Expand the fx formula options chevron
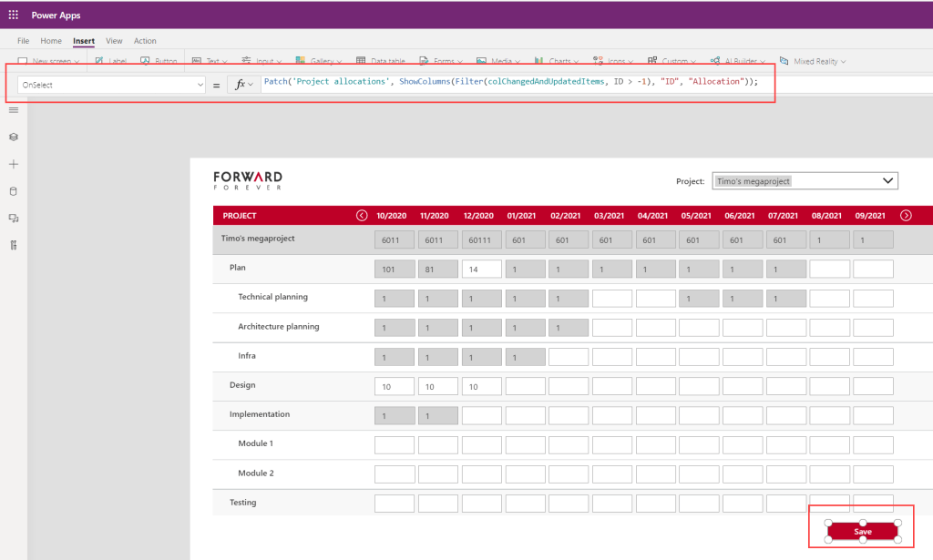This screenshot has width=933, height=560. pyautogui.click(x=251, y=85)
